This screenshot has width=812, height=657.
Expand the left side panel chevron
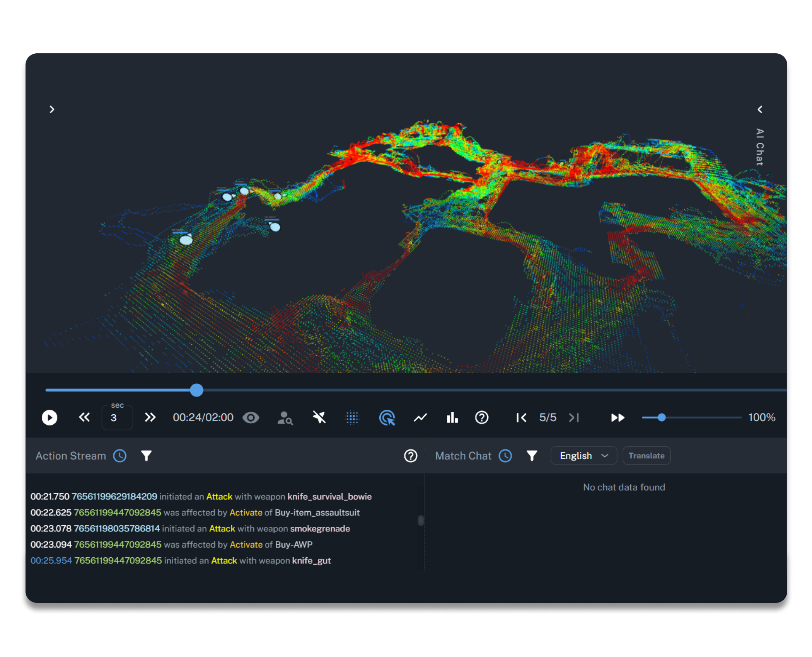(52, 109)
